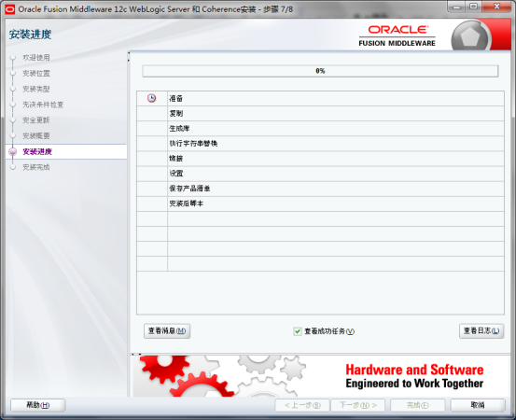The width and height of the screenshot is (516, 420).
Task: Open the log with 查看日志 button
Action: click(481, 330)
